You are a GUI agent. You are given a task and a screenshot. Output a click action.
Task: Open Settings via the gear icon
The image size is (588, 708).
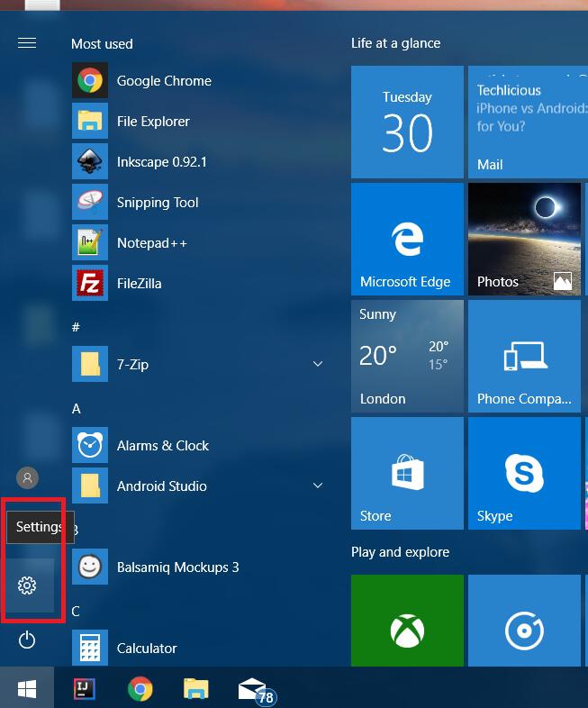27,585
